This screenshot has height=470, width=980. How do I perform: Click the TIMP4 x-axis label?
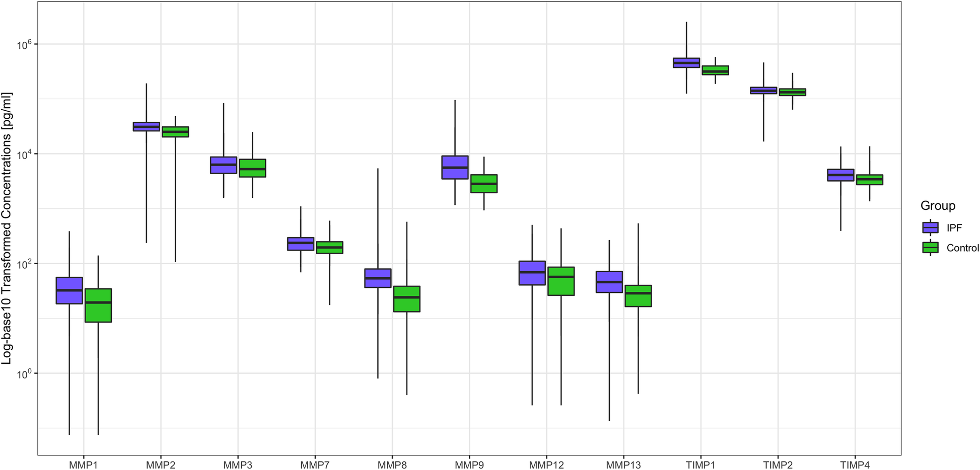coord(855,465)
